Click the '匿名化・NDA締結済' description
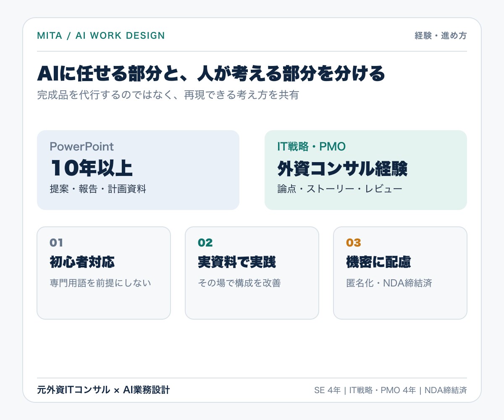The height and width of the screenshot is (420, 504). 389,283
